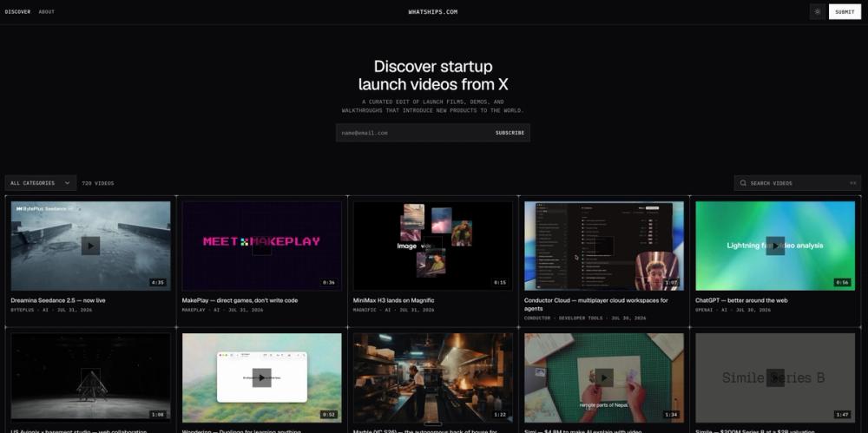Open the About page
The height and width of the screenshot is (433, 868).
pyautogui.click(x=47, y=11)
